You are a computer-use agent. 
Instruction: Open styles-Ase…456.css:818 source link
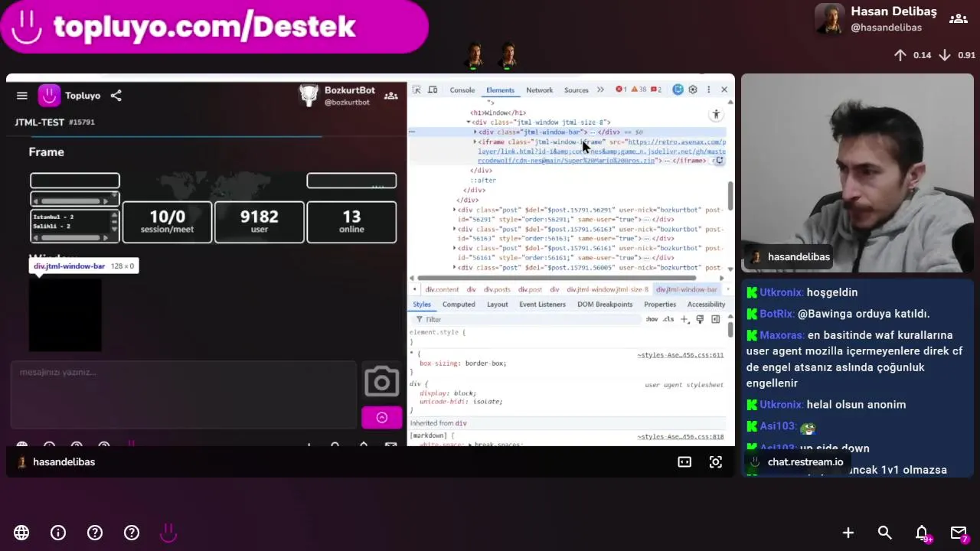click(681, 437)
